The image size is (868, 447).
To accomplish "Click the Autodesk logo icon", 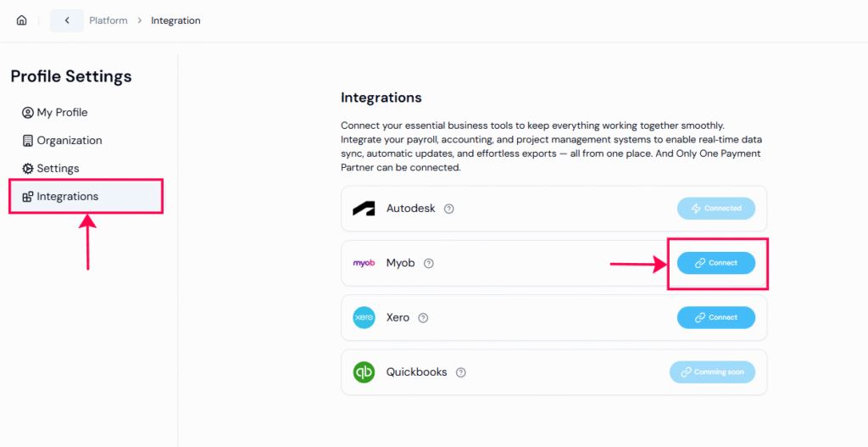I will [x=364, y=209].
